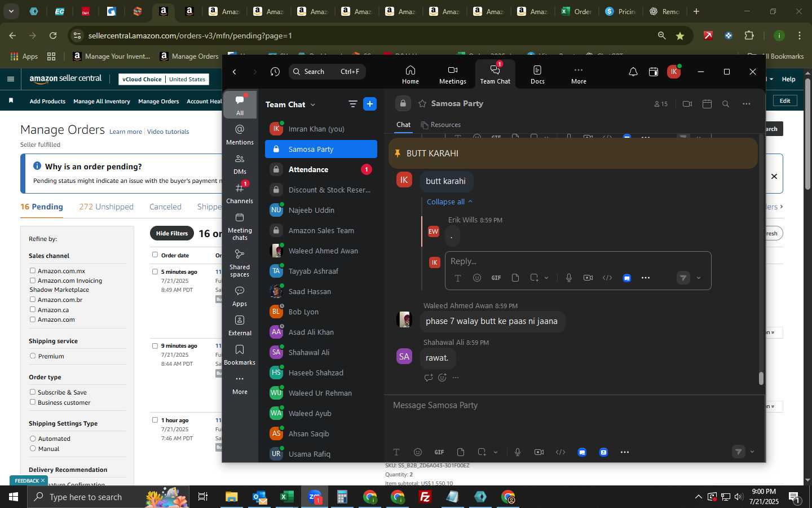Add reaction to the 'rawat.' message
The height and width of the screenshot is (508, 812).
(x=442, y=378)
